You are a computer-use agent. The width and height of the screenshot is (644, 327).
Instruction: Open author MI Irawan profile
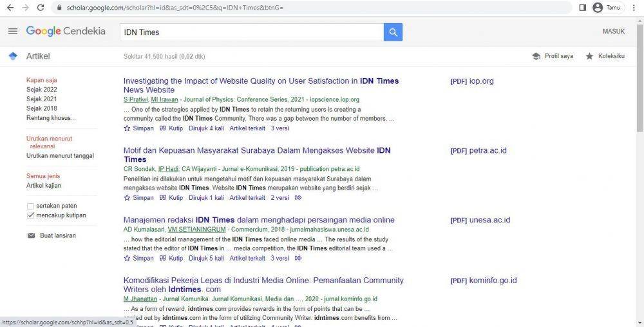point(164,99)
